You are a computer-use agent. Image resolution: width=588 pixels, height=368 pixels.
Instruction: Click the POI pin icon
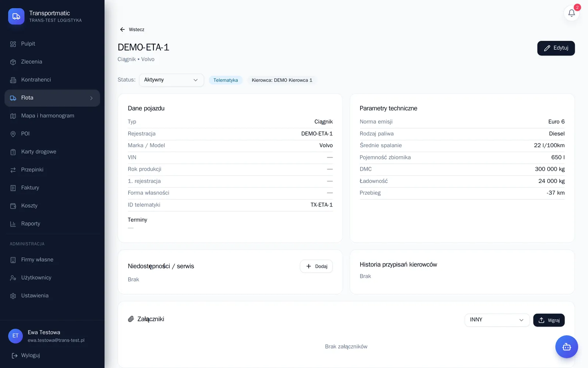click(13, 134)
